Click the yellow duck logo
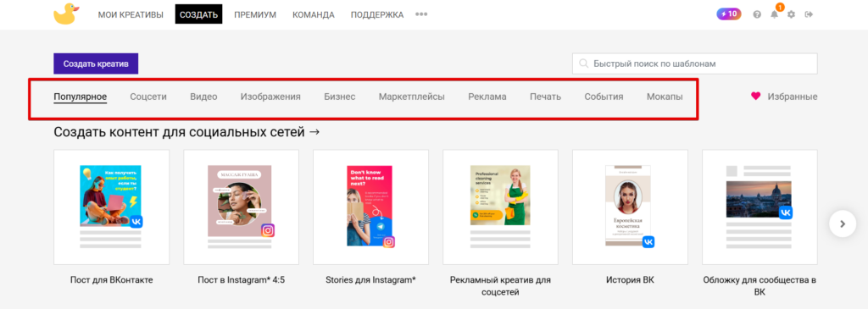 66,14
